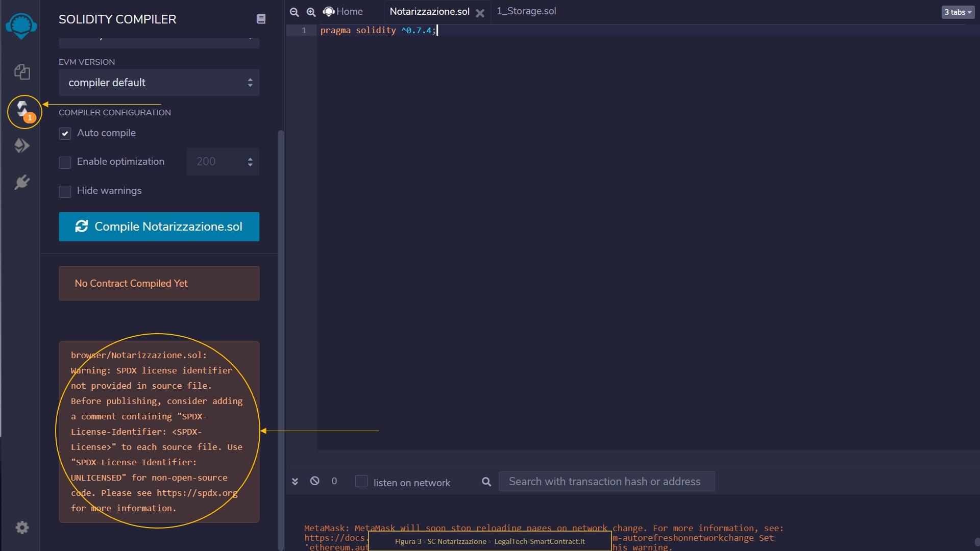Focus the transaction hash search field
980x551 pixels.
coord(606,482)
